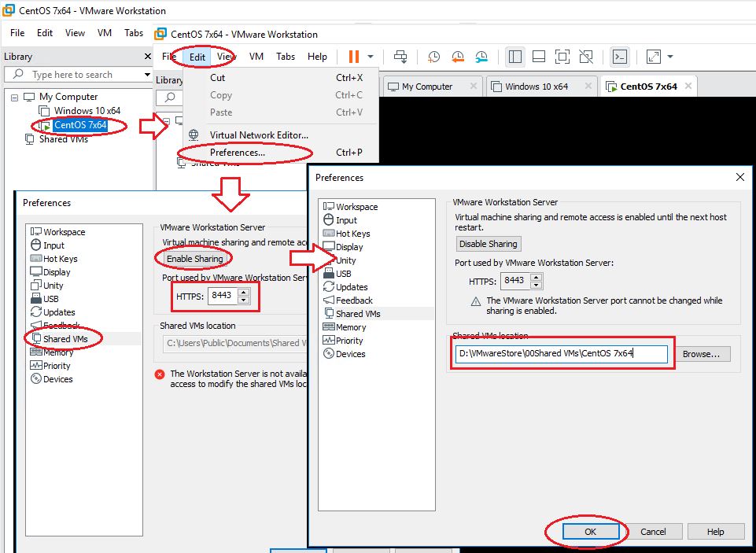Open View menu in the back window
Viewport: 756px width, 553px height.
tap(76, 33)
